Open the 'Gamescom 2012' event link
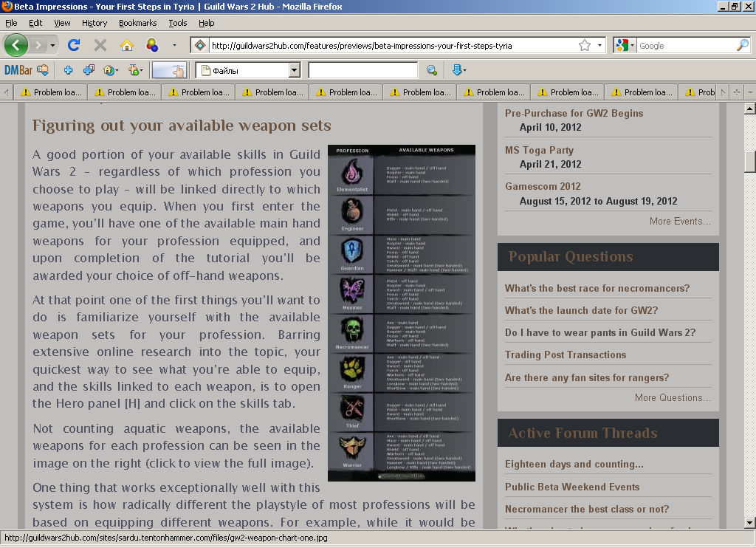The height and width of the screenshot is (548, 756). point(543,186)
